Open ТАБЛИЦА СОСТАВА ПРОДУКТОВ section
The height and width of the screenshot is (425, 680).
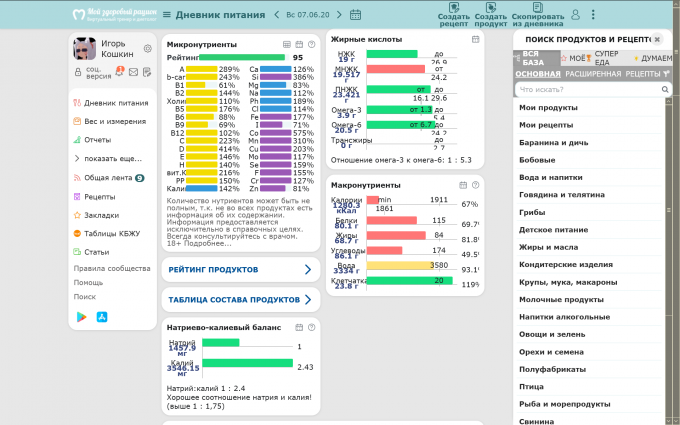point(239,299)
